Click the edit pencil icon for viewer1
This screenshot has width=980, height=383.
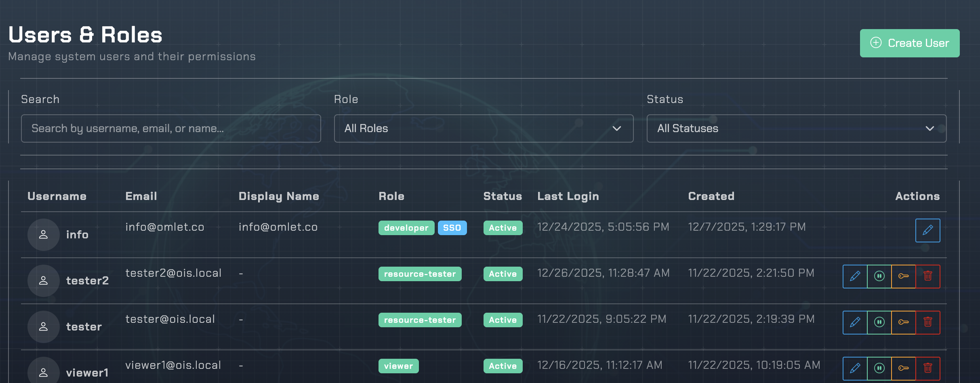[x=855, y=368]
